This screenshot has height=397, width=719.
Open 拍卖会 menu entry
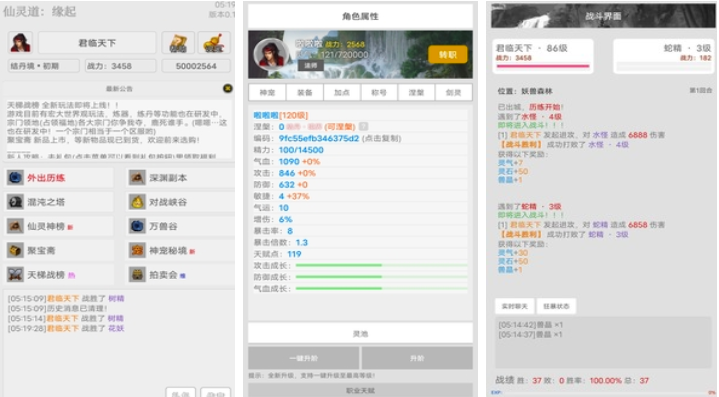coord(180,275)
